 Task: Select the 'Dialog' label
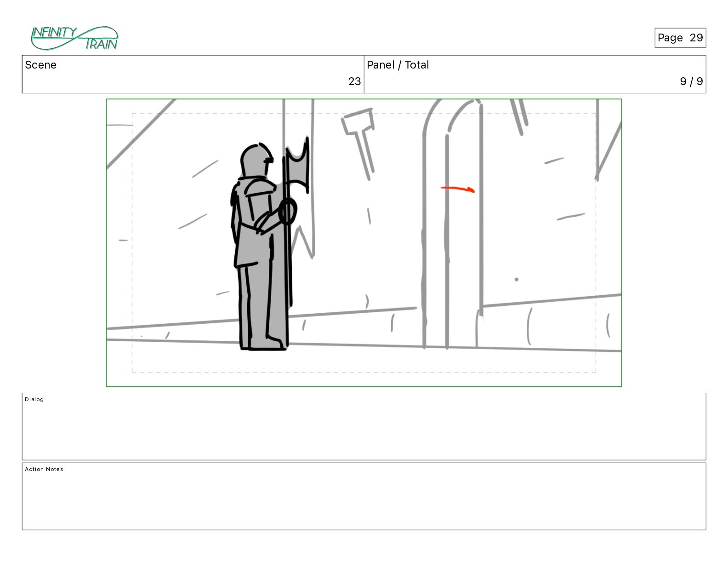tap(34, 399)
